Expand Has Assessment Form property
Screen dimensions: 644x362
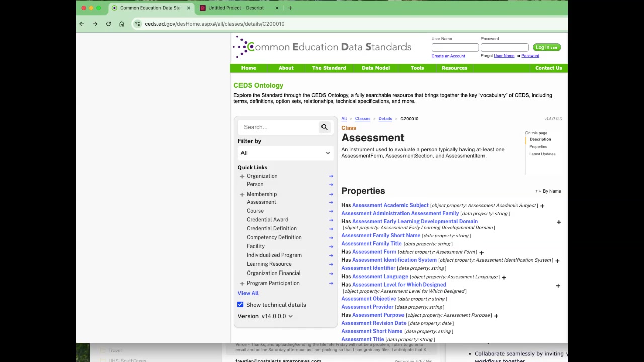481,252
